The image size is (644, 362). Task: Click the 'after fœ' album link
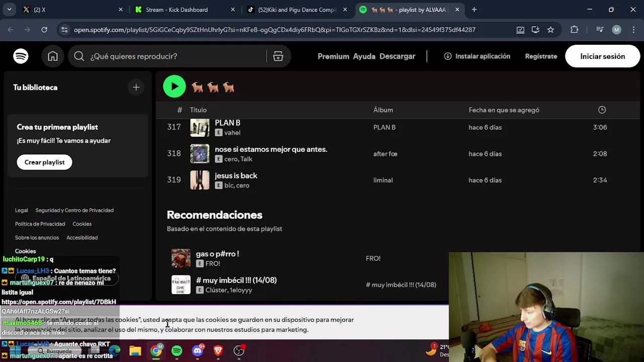[385, 154]
